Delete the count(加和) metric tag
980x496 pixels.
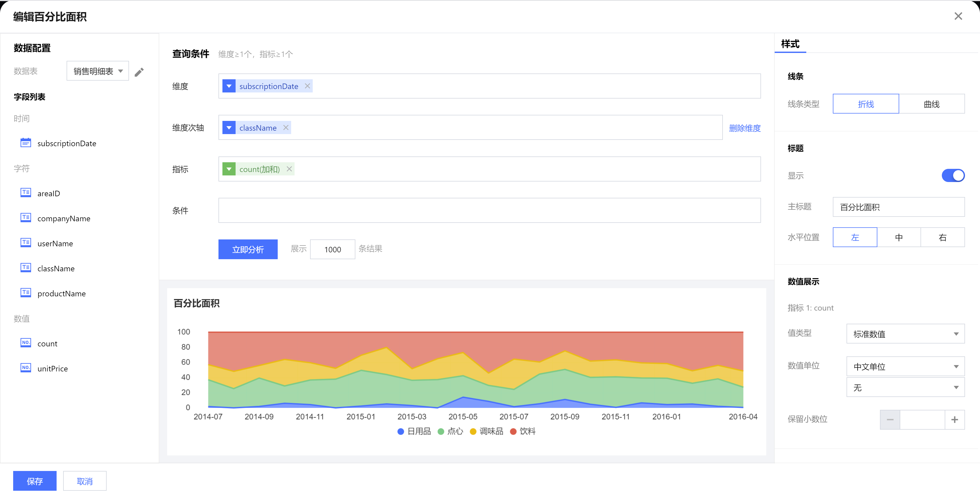coord(289,169)
